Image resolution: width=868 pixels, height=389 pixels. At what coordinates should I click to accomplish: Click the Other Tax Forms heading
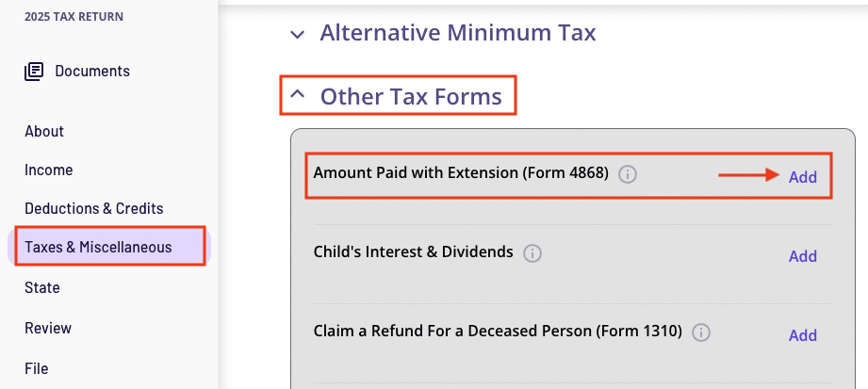click(418, 96)
